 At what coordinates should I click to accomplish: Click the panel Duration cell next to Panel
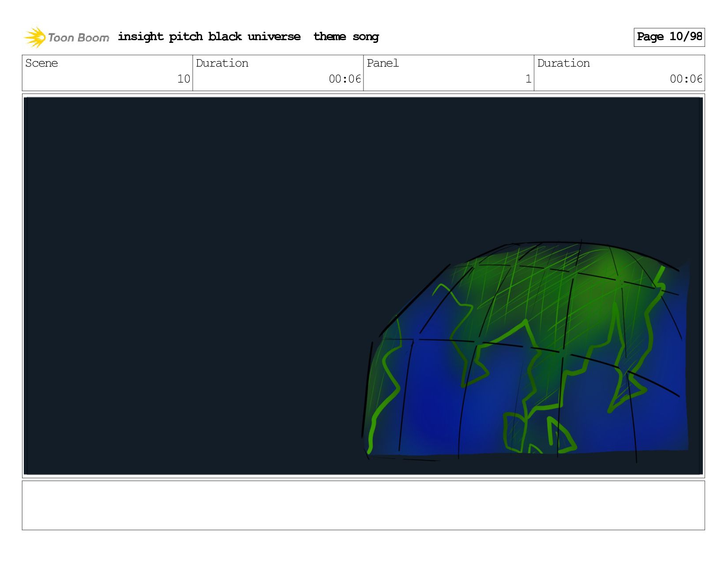coord(619,73)
